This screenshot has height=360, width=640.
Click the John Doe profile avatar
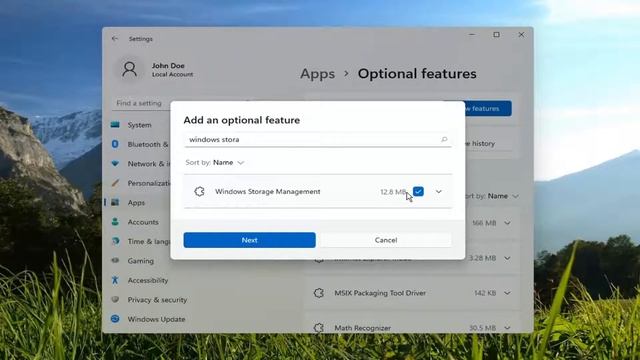point(129,69)
